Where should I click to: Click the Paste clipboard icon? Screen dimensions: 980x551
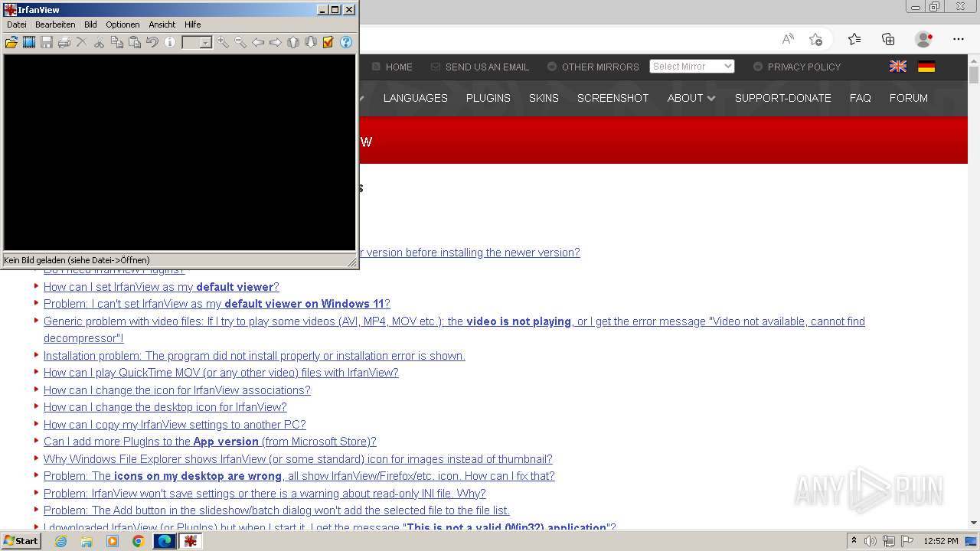pyautogui.click(x=135, y=42)
